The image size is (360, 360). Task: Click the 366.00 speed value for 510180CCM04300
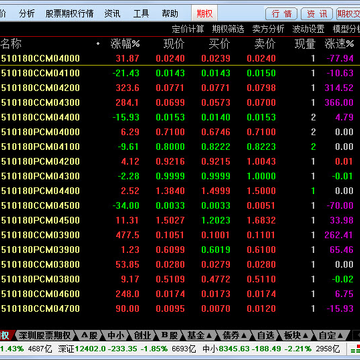coord(339,103)
